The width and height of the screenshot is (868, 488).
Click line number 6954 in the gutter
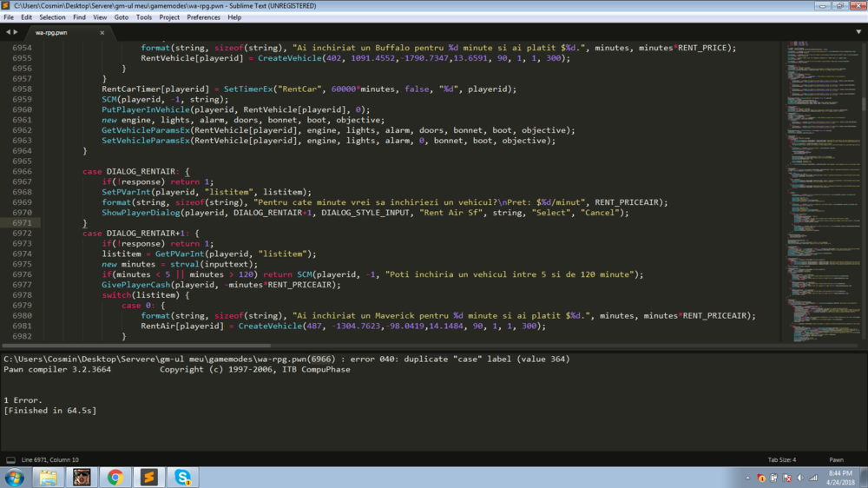point(23,48)
